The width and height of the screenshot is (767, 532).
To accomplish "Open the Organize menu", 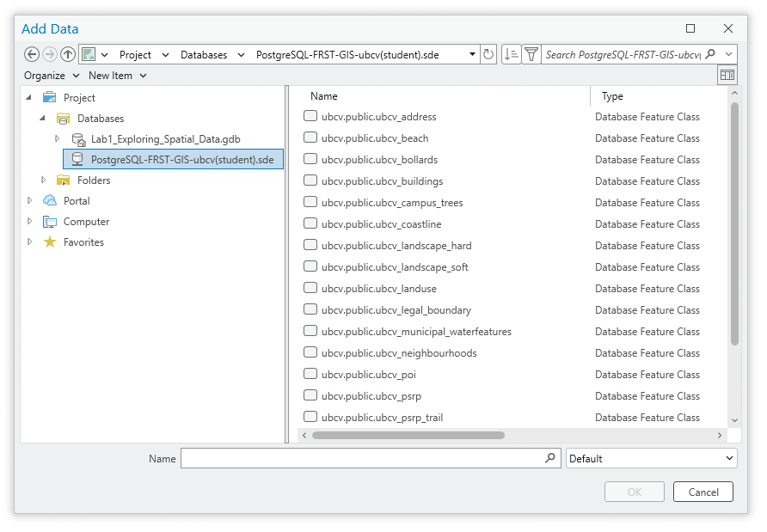I will pyautogui.click(x=52, y=76).
